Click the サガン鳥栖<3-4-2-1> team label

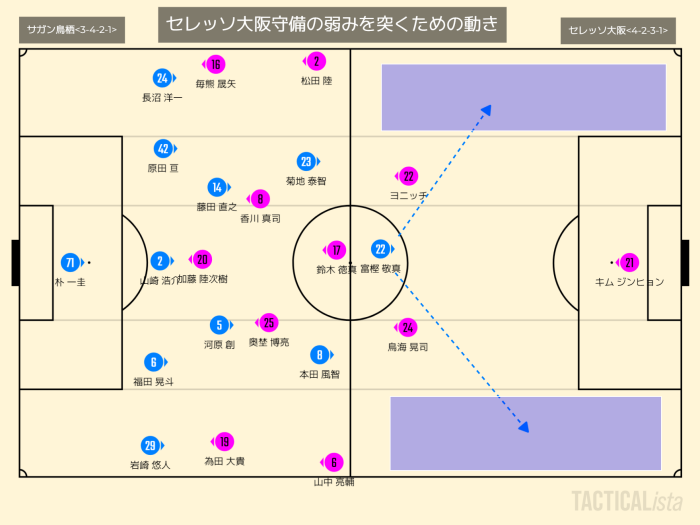click(x=71, y=30)
